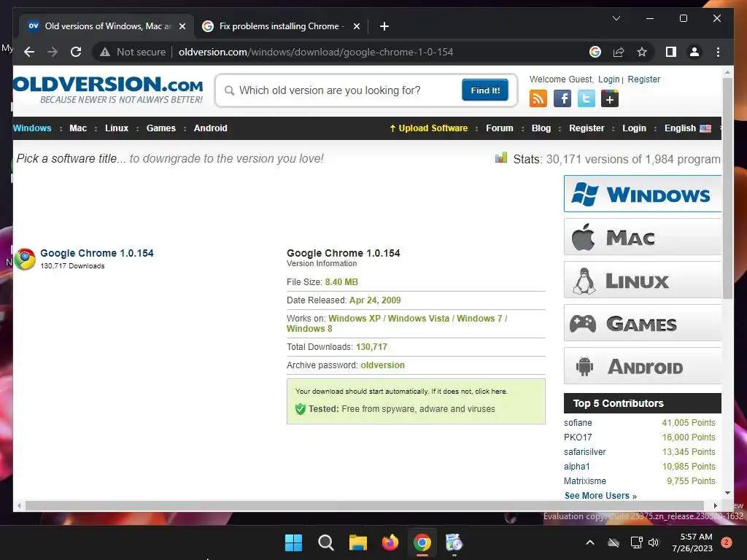Open Windows Start menu
The width and height of the screenshot is (747, 560).
[293, 542]
